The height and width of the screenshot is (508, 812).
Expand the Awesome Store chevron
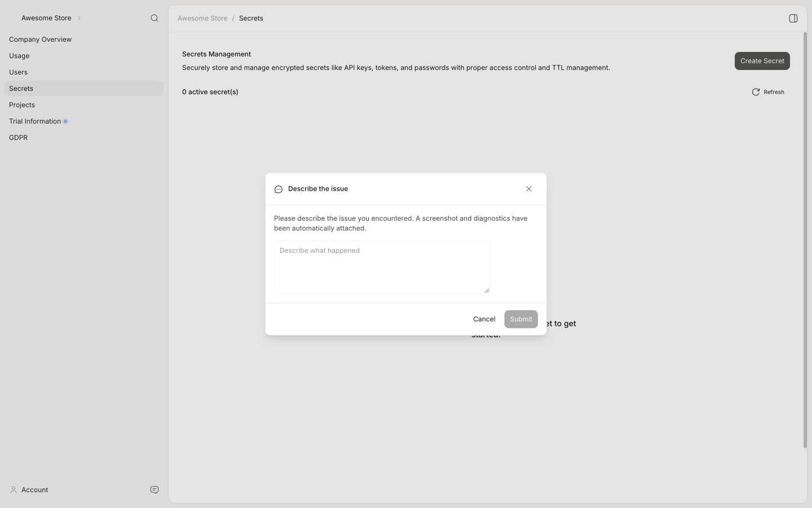(79, 18)
